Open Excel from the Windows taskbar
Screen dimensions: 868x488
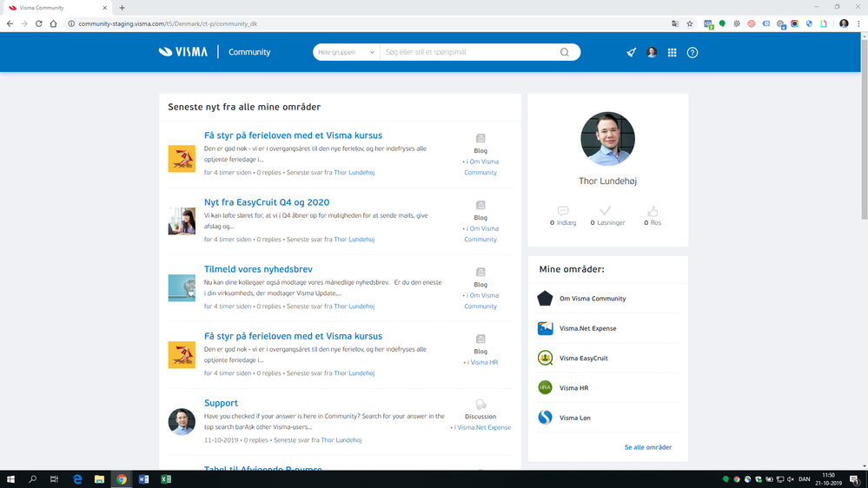point(165,479)
